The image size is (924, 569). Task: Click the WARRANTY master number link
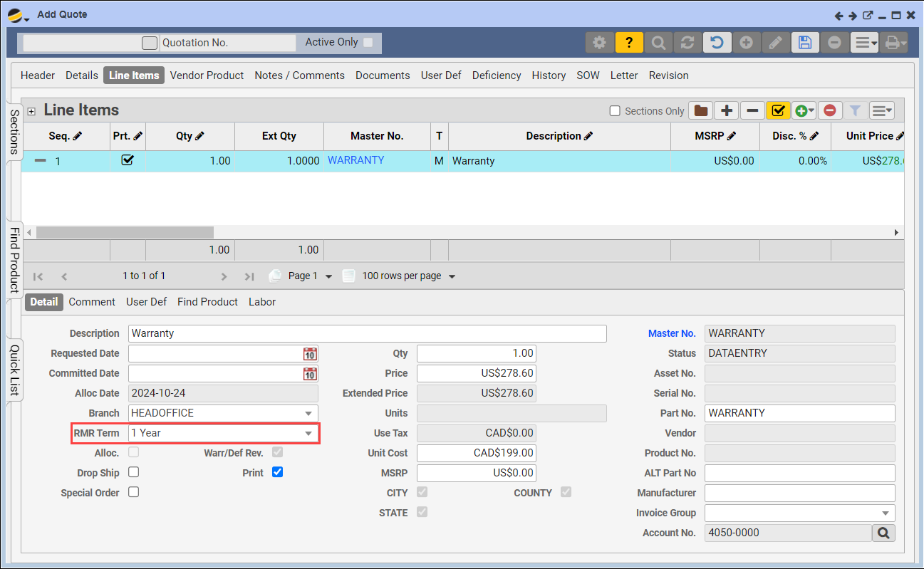355,160
